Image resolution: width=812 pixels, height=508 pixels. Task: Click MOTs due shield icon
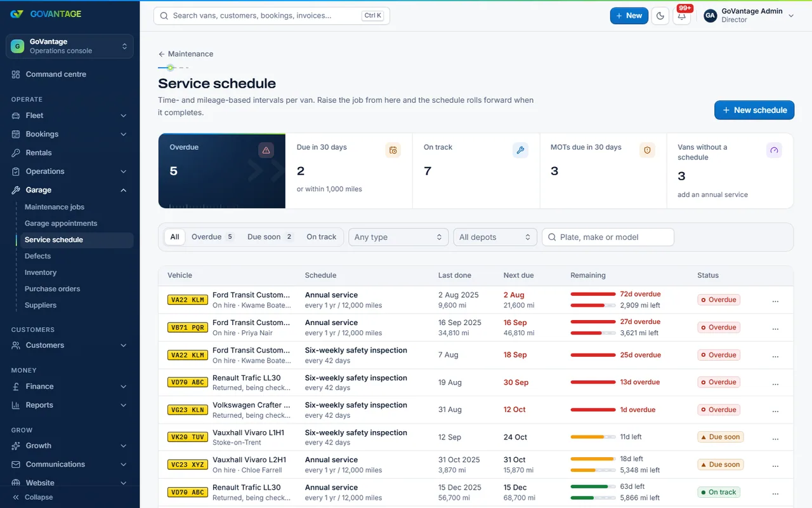[x=647, y=150]
